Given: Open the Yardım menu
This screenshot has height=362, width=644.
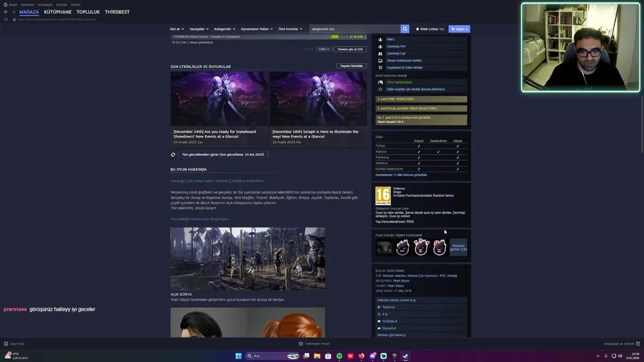Looking at the screenshot, I should click(75, 5).
